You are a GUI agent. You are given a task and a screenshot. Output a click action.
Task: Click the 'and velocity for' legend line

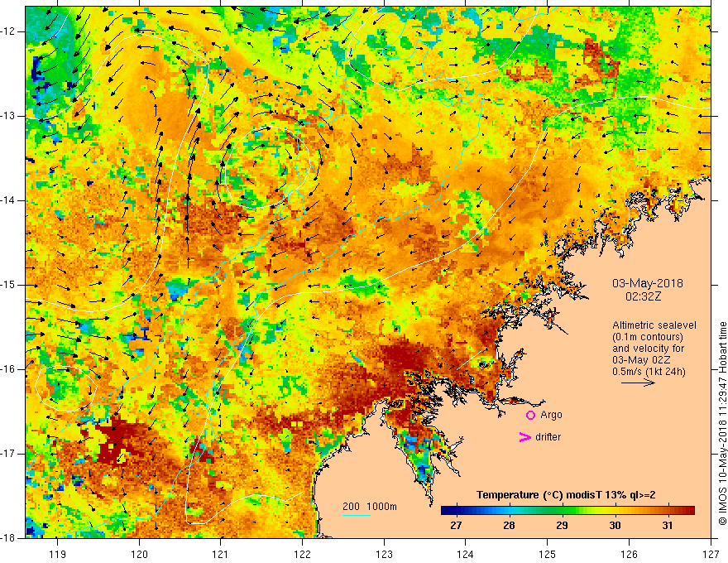648,349
